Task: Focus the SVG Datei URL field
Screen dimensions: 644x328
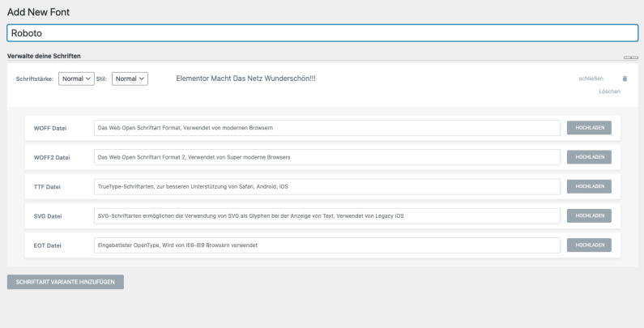Action: 327,216
